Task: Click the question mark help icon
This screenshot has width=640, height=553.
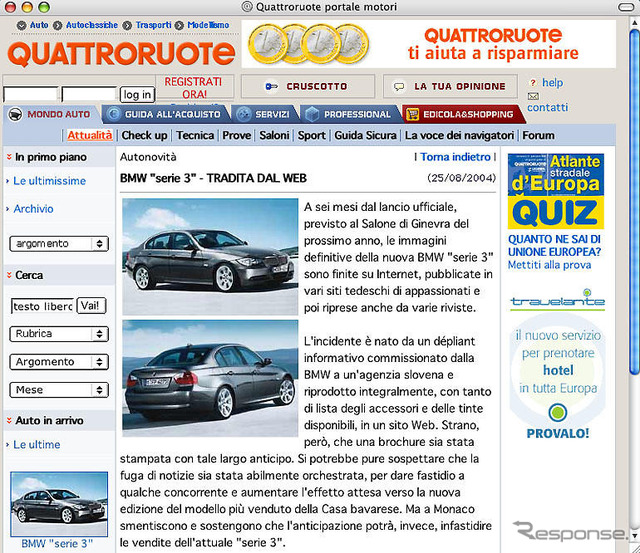Action: [x=533, y=82]
